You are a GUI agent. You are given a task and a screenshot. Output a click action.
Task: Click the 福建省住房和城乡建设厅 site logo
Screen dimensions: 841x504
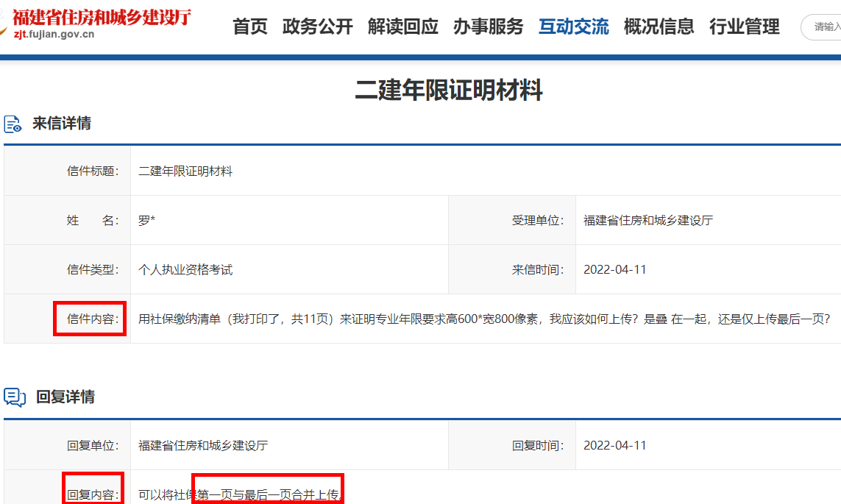(x=102, y=18)
